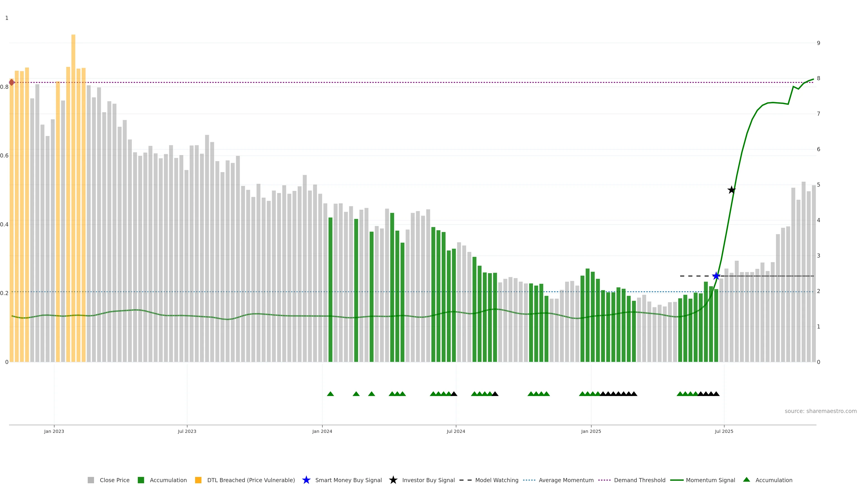
Task: Click the source: sharemaestro.com text
Action: 821,411
